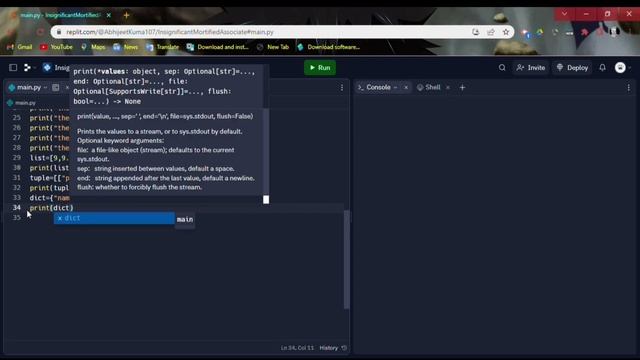
Task: Close the Shell tab
Action: coord(448,87)
